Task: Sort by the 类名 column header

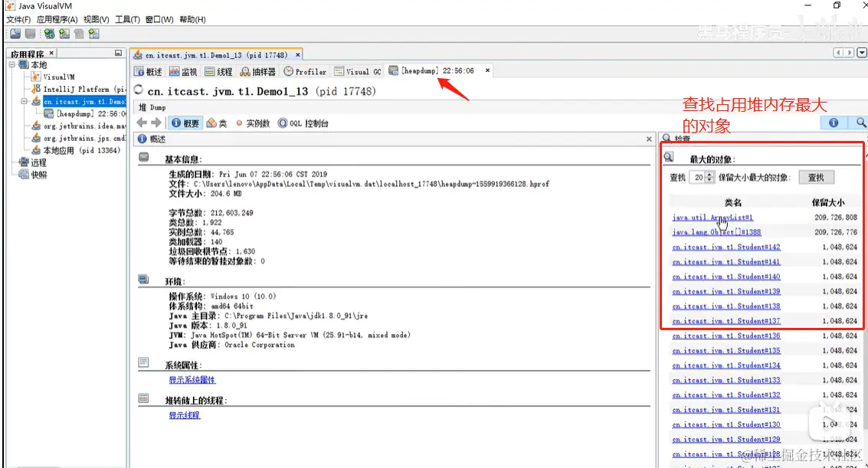Action: point(733,202)
